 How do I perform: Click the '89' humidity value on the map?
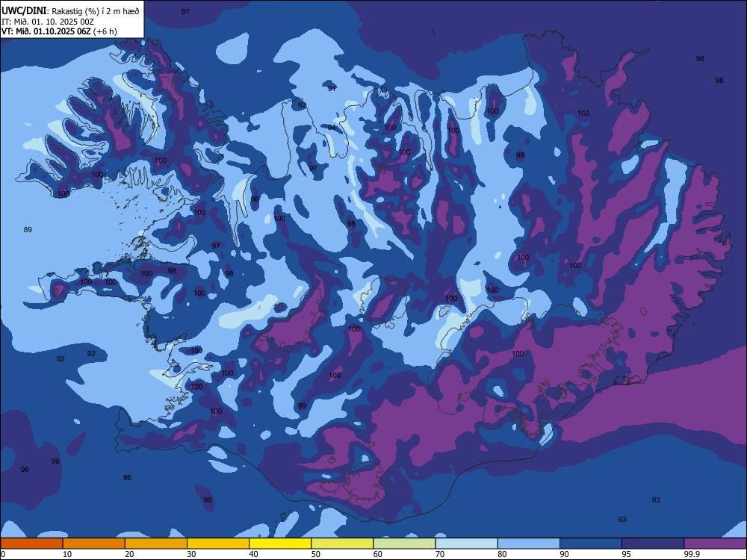pyautogui.click(x=28, y=229)
